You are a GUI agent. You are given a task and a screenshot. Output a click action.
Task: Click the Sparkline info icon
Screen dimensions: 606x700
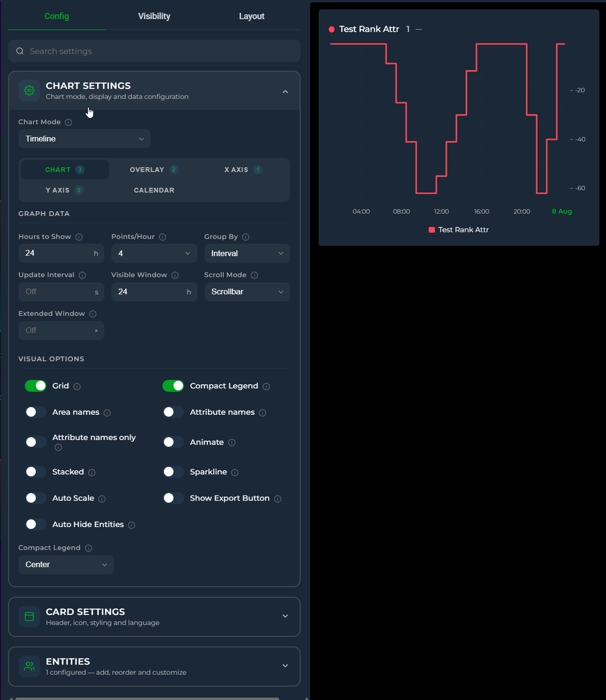click(235, 473)
